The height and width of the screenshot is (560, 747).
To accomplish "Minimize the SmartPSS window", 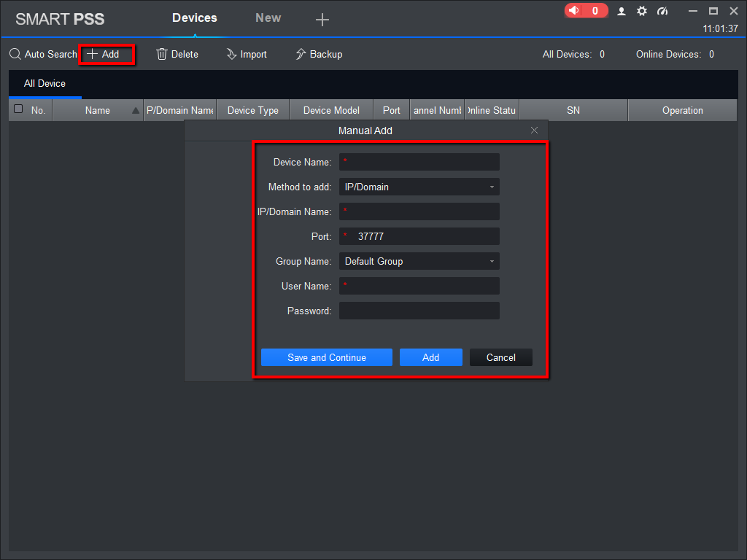I will pyautogui.click(x=693, y=11).
